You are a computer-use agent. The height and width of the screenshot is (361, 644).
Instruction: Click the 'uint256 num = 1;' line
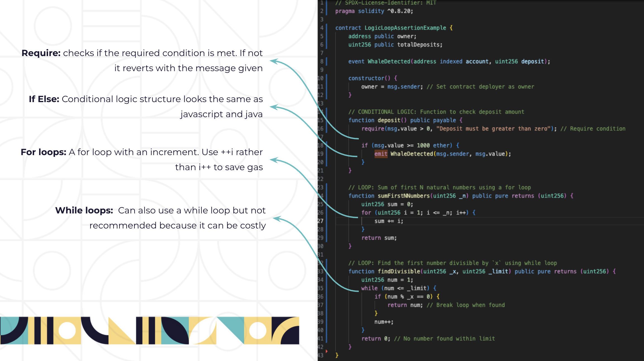(x=387, y=280)
